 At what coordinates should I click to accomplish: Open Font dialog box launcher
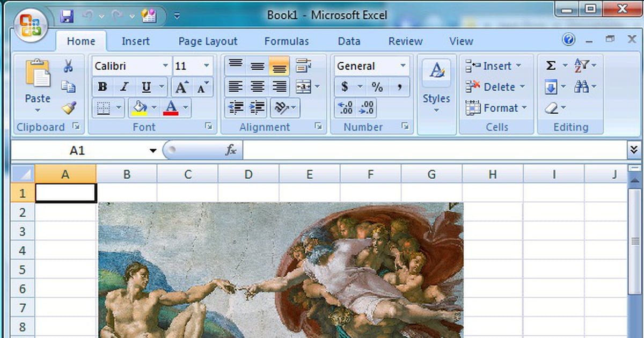click(208, 127)
